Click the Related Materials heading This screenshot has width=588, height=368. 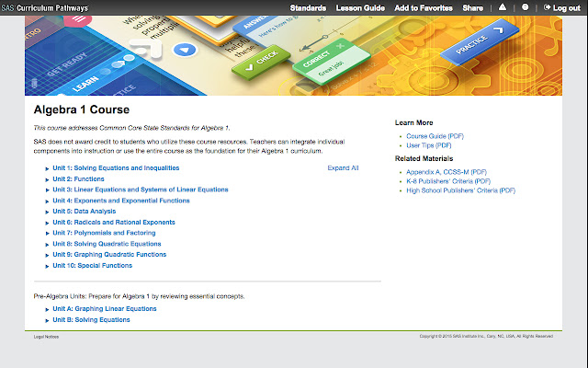[424, 158]
